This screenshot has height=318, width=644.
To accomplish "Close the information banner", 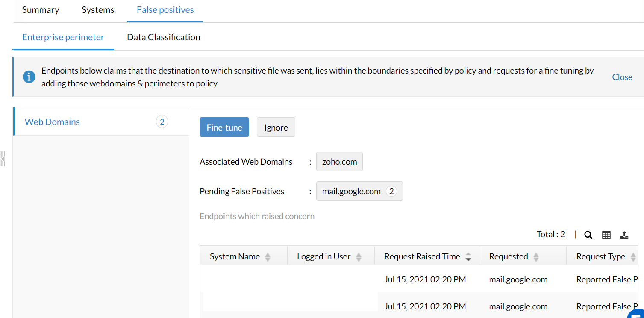I will coord(622,77).
